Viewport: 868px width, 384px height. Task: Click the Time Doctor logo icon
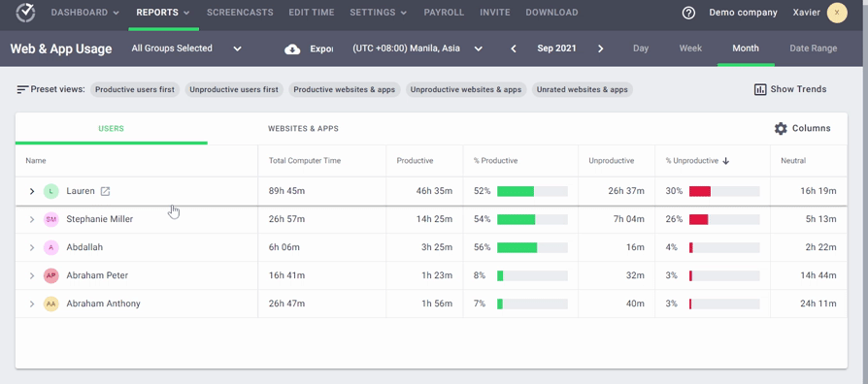[x=25, y=13]
